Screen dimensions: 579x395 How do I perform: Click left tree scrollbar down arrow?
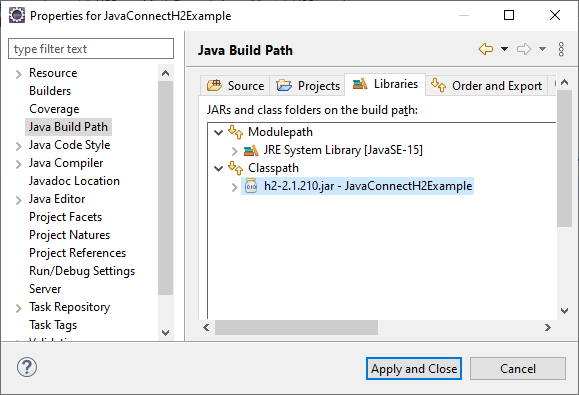pos(165,333)
